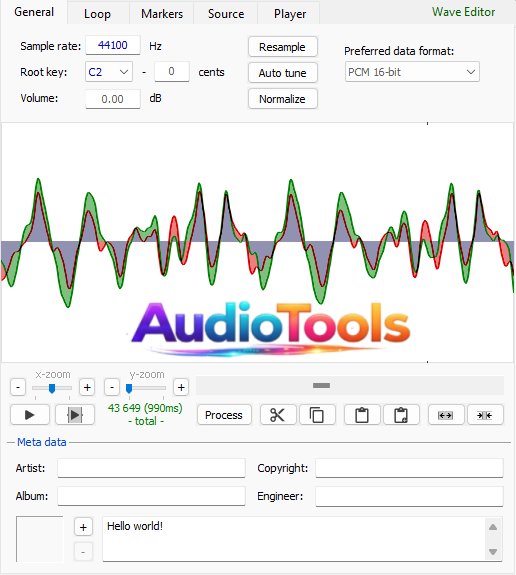Viewport: 516px width, 575px height.
Task: Increase x-zoom with the plus button
Action: (87, 387)
